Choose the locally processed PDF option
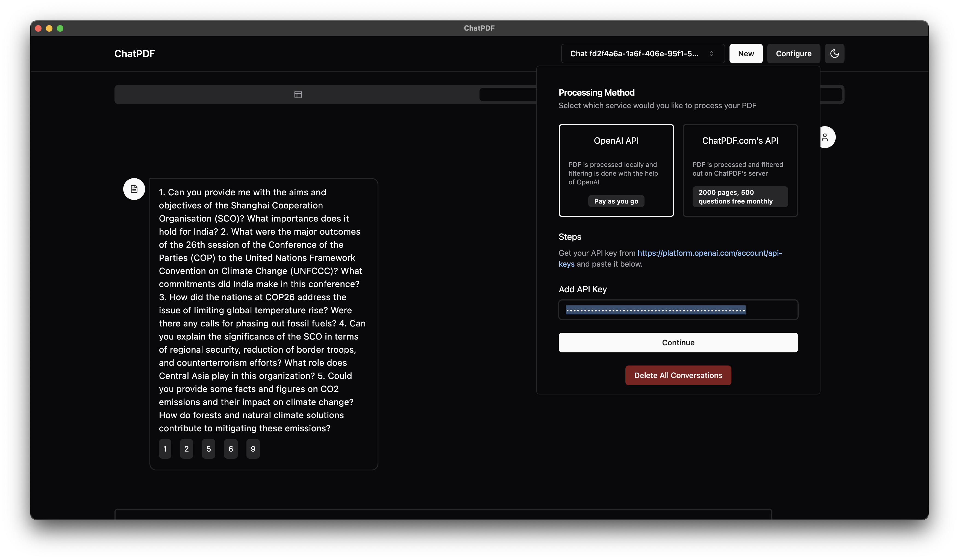This screenshot has height=560, width=959. click(x=616, y=170)
